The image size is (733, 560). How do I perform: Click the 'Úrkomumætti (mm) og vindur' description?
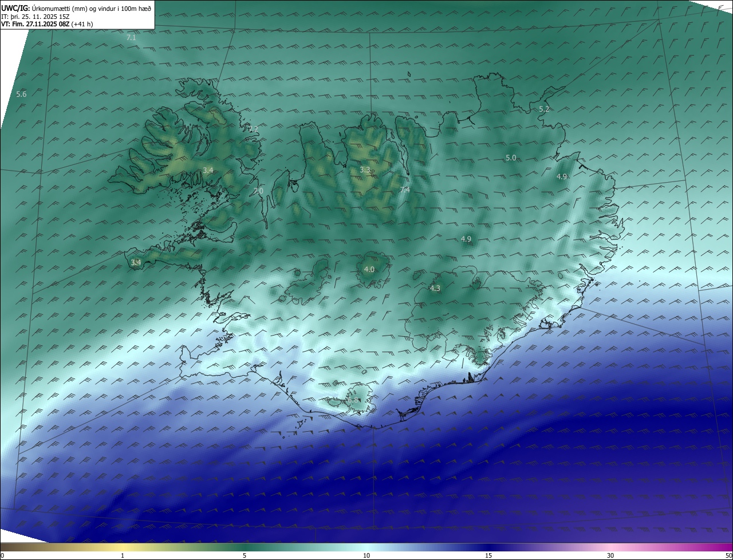73,9
